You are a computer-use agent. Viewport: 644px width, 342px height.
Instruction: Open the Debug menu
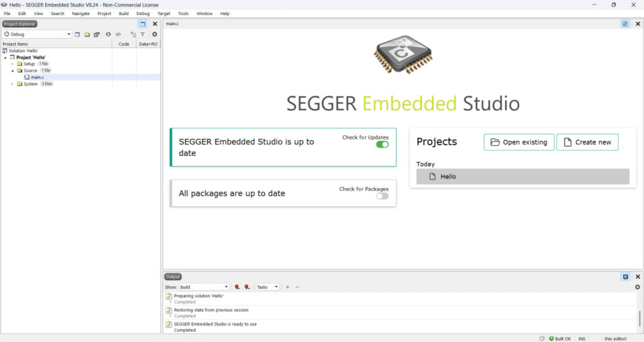(143, 14)
